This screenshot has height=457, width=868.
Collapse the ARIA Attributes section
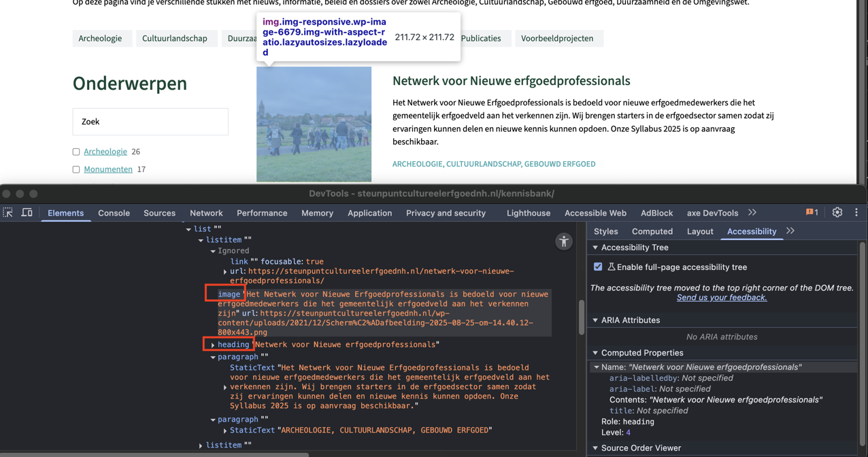click(596, 320)
